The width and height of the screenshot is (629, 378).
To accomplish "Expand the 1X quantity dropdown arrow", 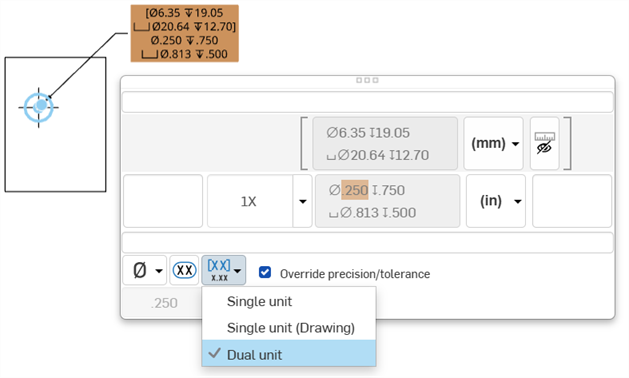I will coord(302,201).
